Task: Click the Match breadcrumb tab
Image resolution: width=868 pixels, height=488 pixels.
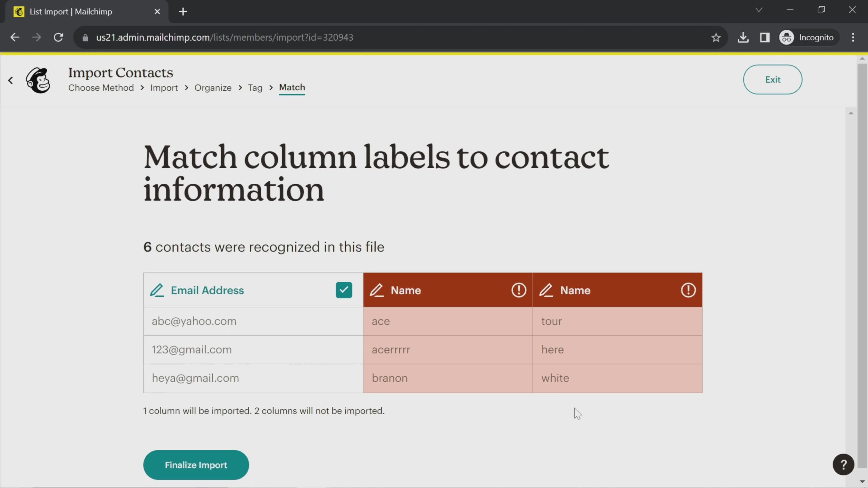Action: pyautogui.click(x=292, y=88)
